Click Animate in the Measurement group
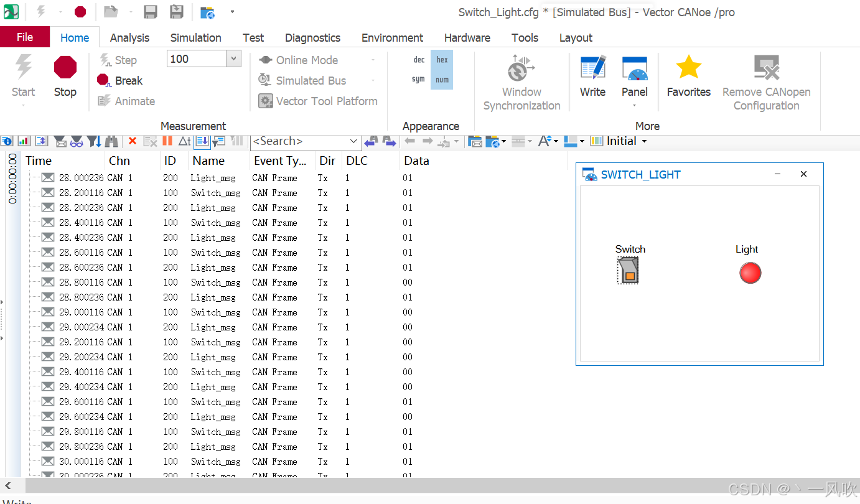860x504 pixels. coord(127,101)
